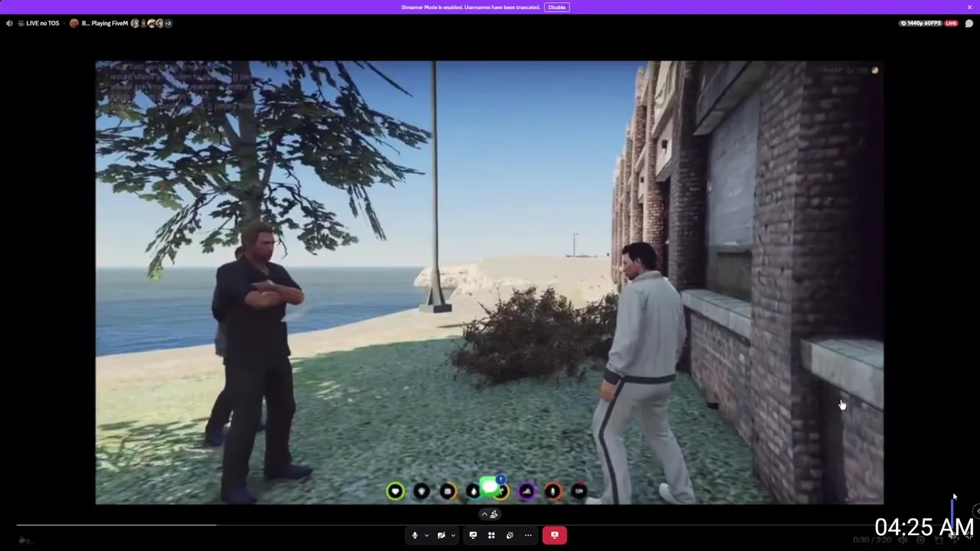Adjust the video player volume icon
980x551 pixels.
[x=903, y=540]
